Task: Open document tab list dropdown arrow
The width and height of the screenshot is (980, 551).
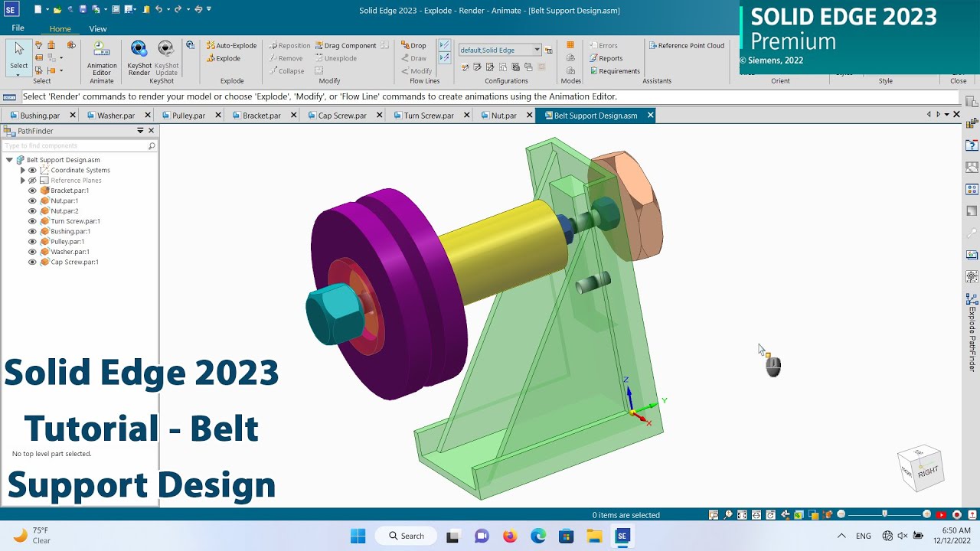Action: [x=946, y=115]
